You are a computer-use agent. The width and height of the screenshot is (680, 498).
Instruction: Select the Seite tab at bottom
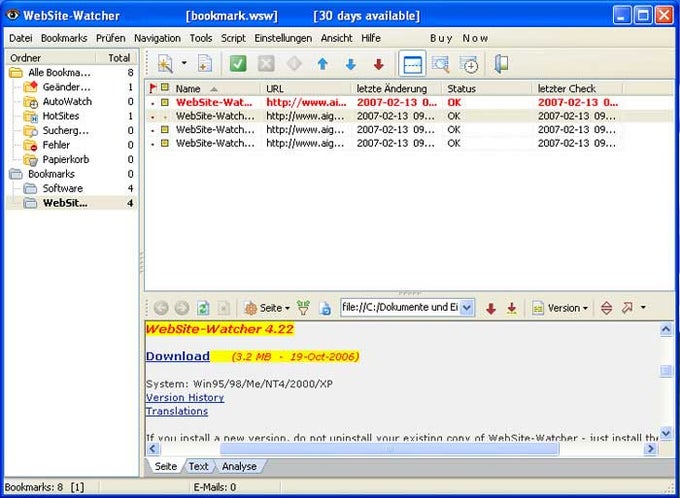[166, 466]
